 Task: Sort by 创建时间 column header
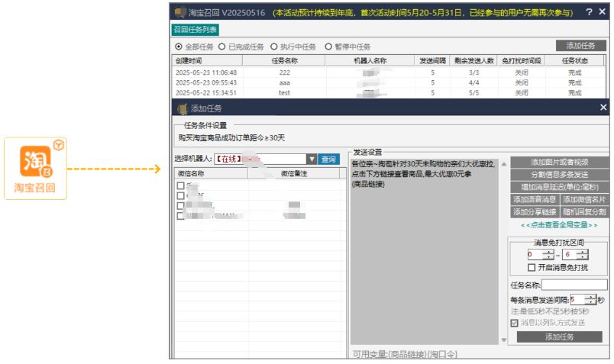pyautogui.click(x=207, y=61)
